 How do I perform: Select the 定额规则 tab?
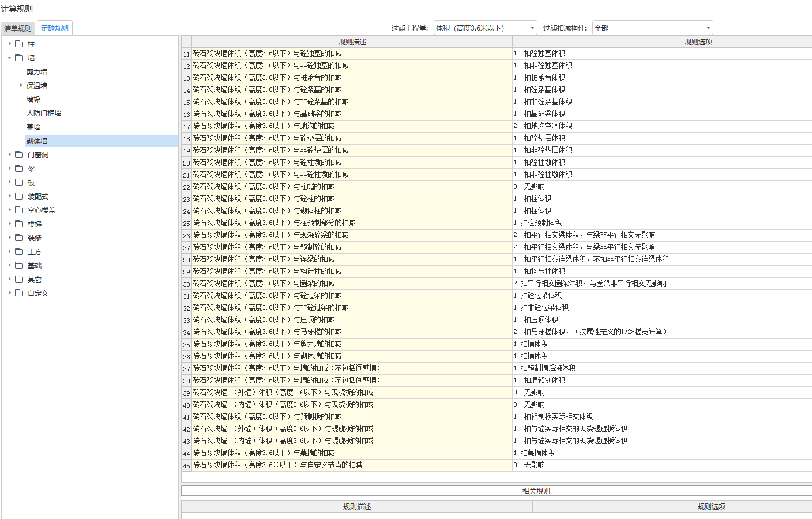55,28
